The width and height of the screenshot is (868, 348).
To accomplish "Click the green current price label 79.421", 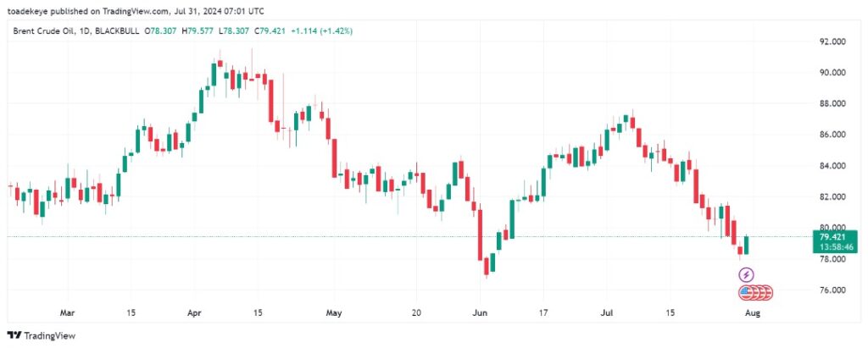I will point(831,238).
